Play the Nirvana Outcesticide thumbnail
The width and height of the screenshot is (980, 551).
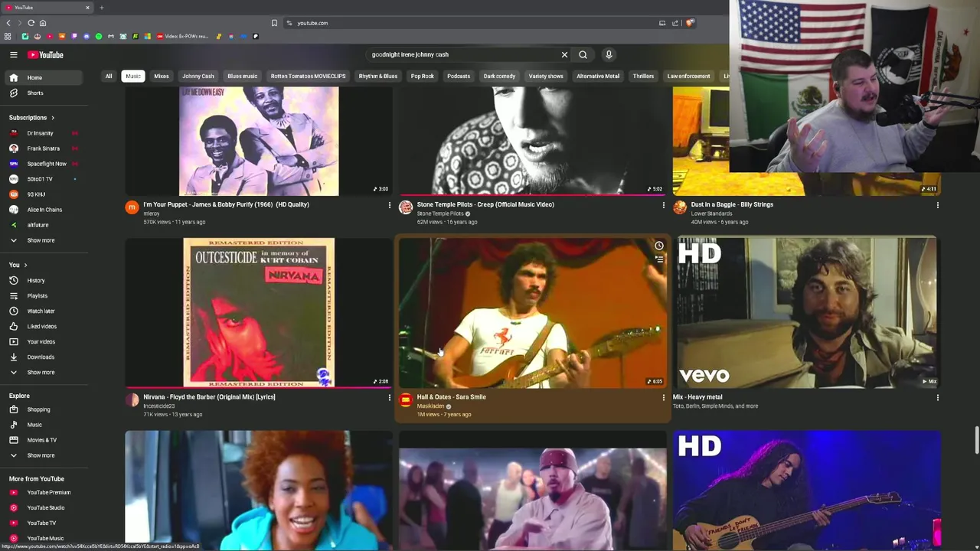click(259, 313)
